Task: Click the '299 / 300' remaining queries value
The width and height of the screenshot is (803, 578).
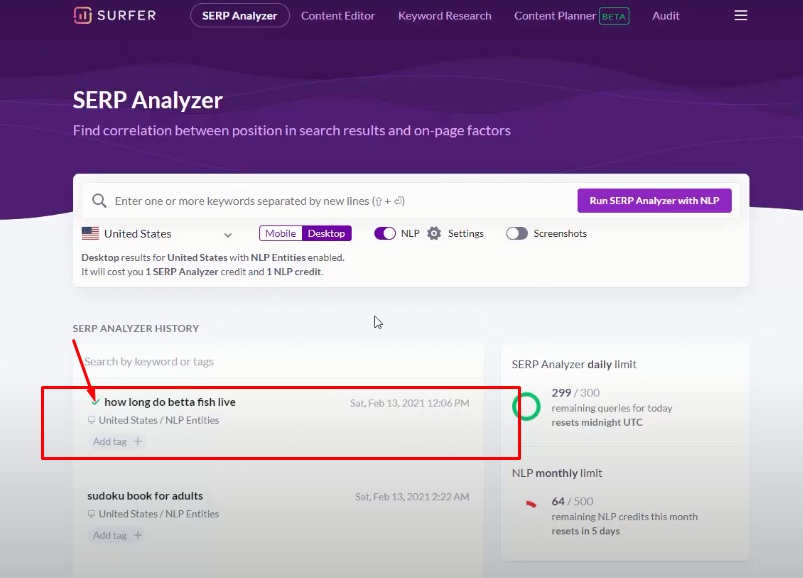Action: (576, 393)
